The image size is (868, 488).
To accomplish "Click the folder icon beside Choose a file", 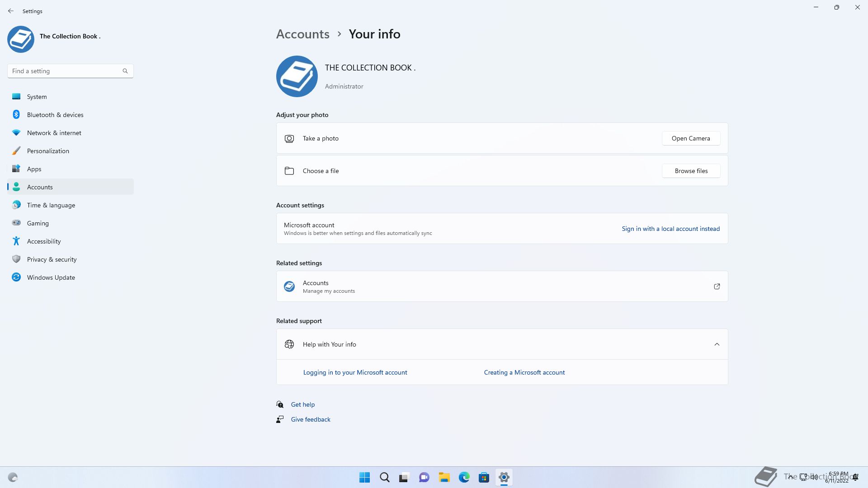I will coord(289,171).
